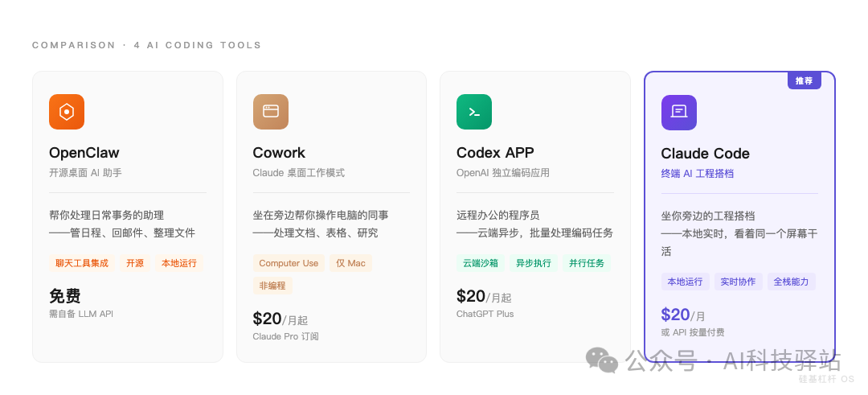Click the 仅 Mac tag
Viewport: 868px width, 395px height.
click(x=350, y=263)
